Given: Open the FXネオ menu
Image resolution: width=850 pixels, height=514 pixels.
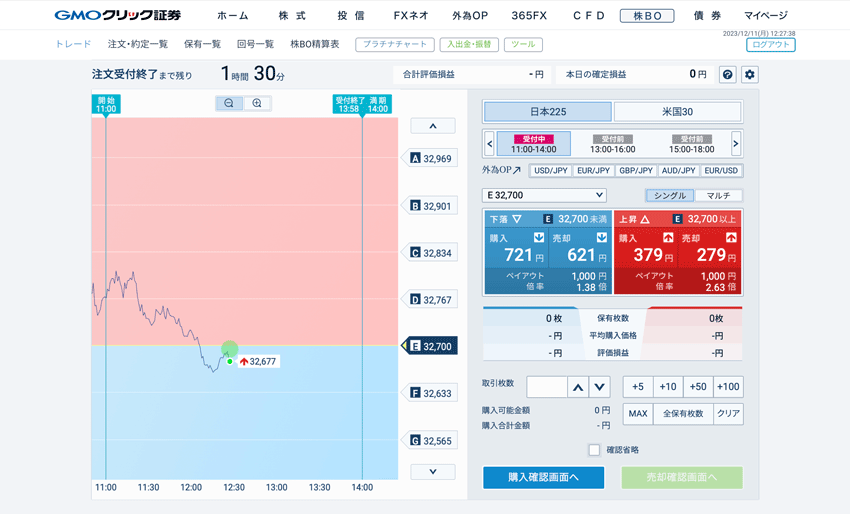Looking at the screenshot, I should point(410,16).
